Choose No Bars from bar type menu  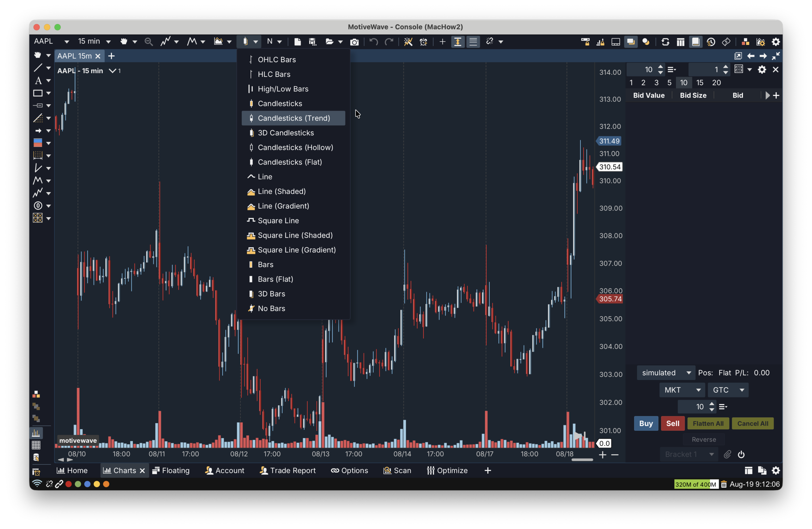[293, 308]
